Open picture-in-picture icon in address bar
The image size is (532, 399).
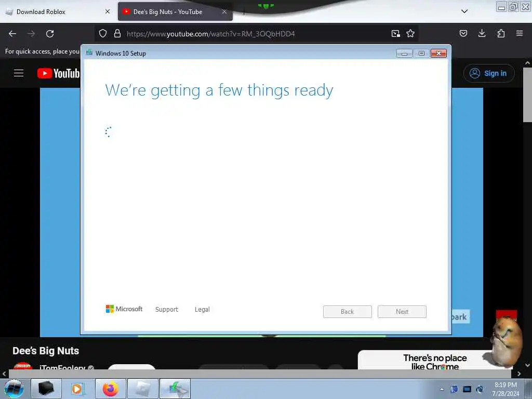click(395, 33)
